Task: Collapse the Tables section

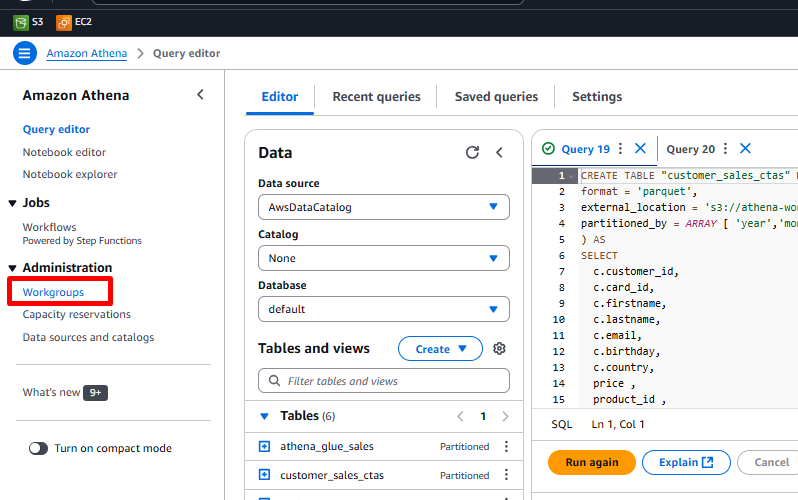Action: (265, 416)
